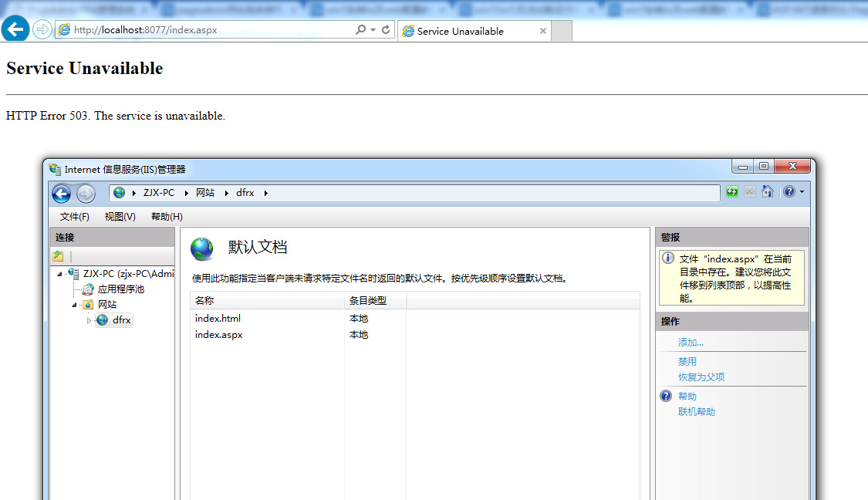The image size is (868, 500).
Task: Click the search magnifier in the address bar
Action: click(x=360, y=30)
